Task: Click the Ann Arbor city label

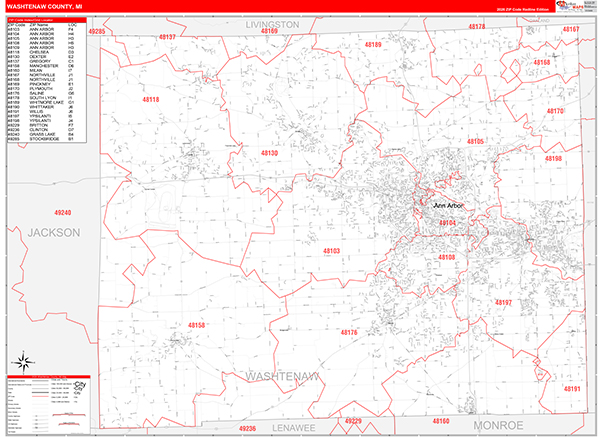Action: pos(448,205)
